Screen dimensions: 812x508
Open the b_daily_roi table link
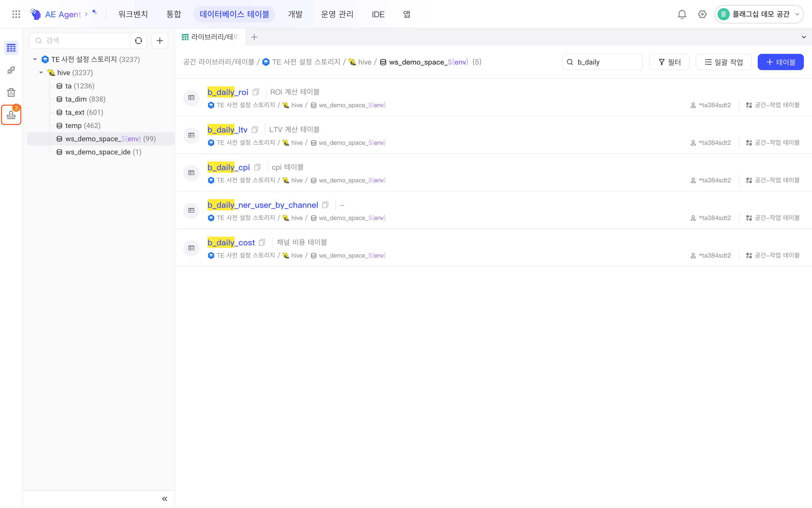[x=228, y=92]
